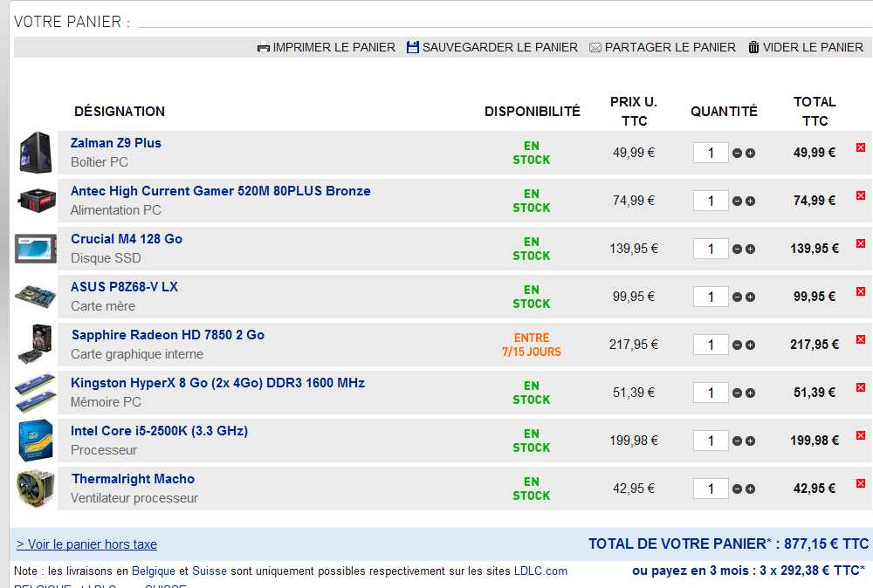Decrease quantity of Sapphire Radeon HD 7850

(737, 345)
